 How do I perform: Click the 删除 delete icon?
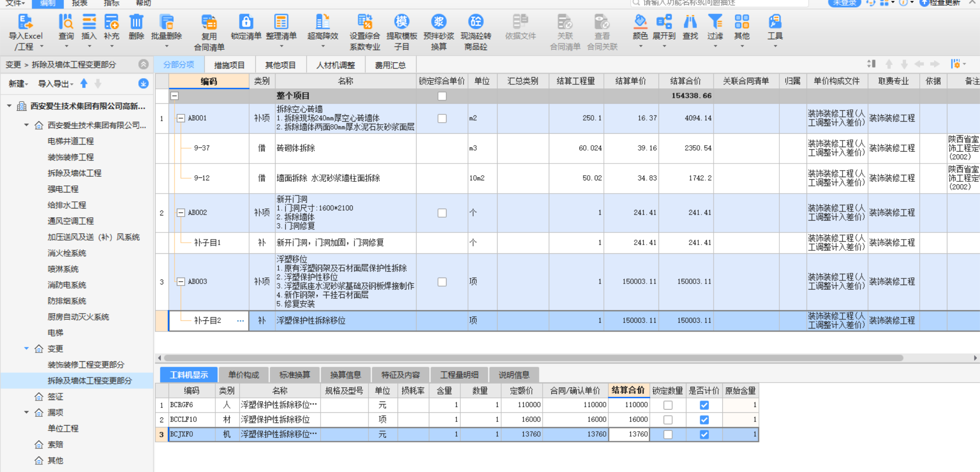pyautogui.click(x=136, y=22)
